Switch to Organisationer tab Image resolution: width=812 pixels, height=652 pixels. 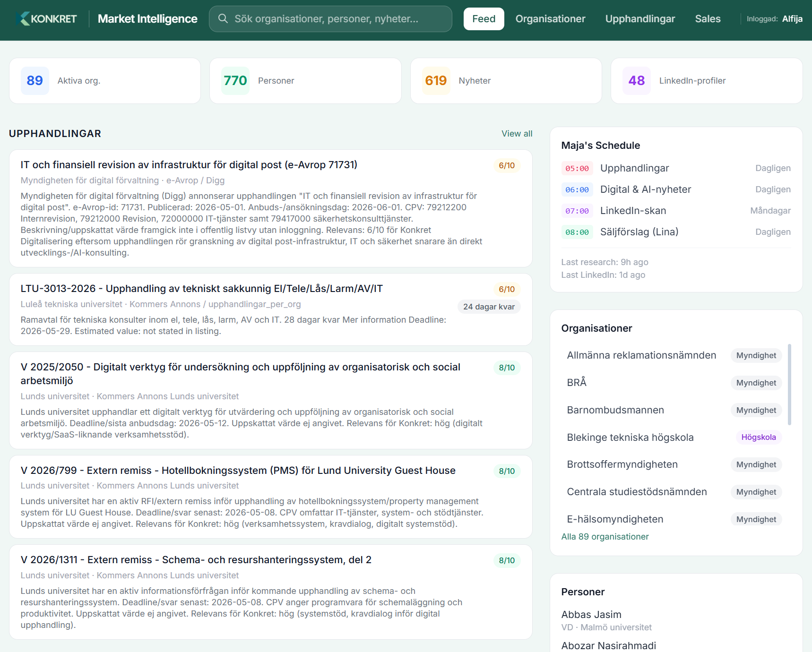[550, 19]
